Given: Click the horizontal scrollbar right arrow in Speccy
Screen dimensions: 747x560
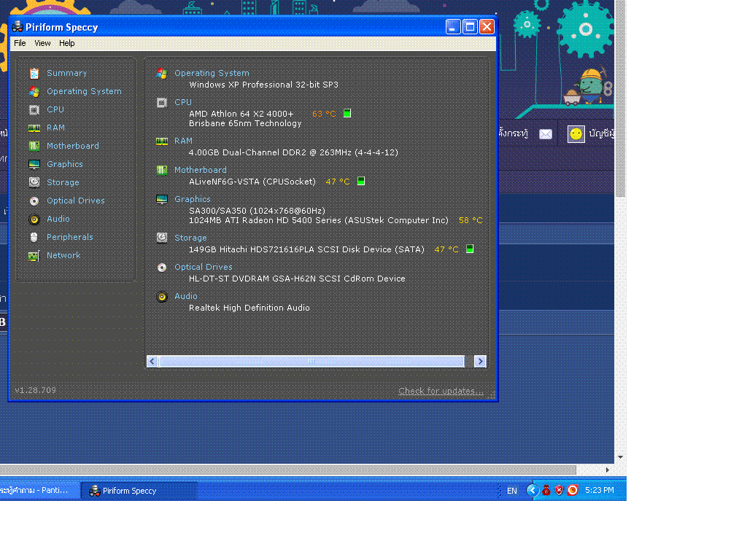Looking at the screenshot, I should pos(480,362).
